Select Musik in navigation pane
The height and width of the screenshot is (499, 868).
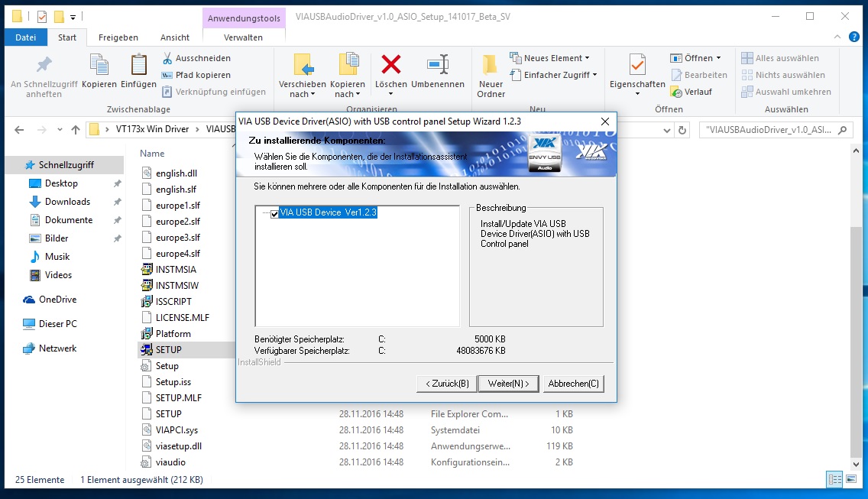[57, 257]
